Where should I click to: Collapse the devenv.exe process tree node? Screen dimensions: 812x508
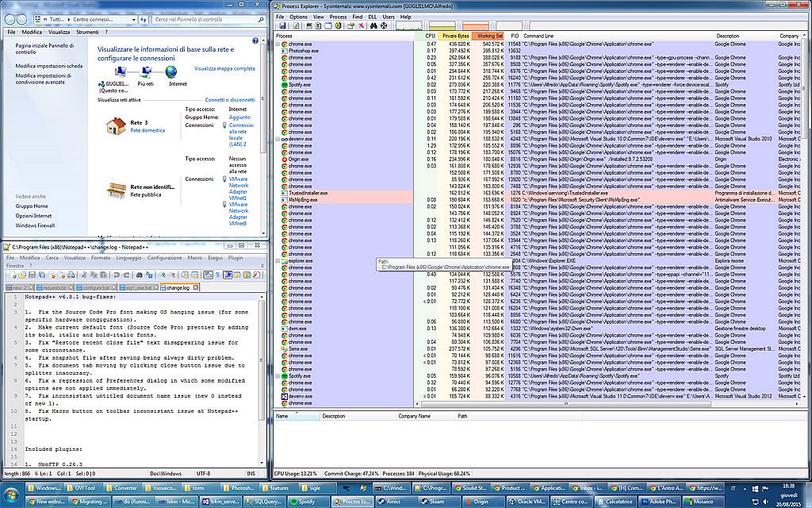point(278,139)
